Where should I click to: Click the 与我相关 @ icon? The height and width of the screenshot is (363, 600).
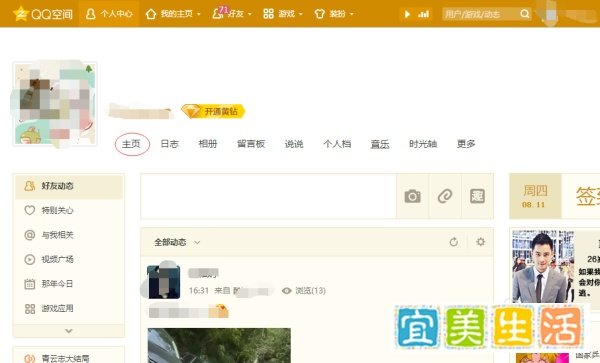tap(29, 235)
